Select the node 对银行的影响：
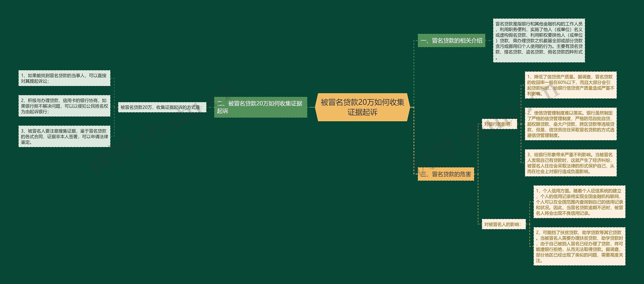The image size is (644, 284). point(499,124)
